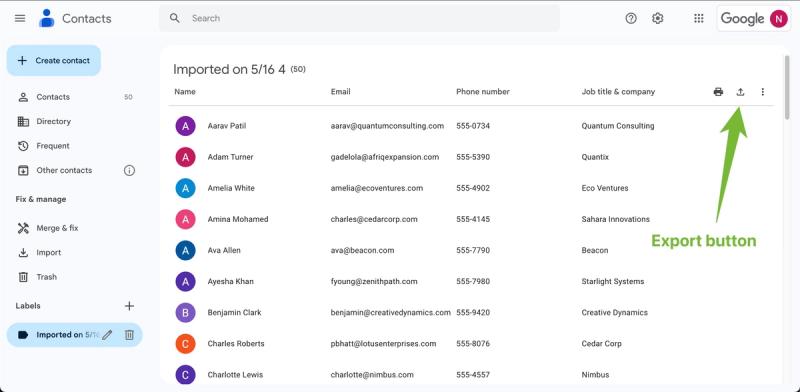Add a new label with plus icon

click(130, 306)
